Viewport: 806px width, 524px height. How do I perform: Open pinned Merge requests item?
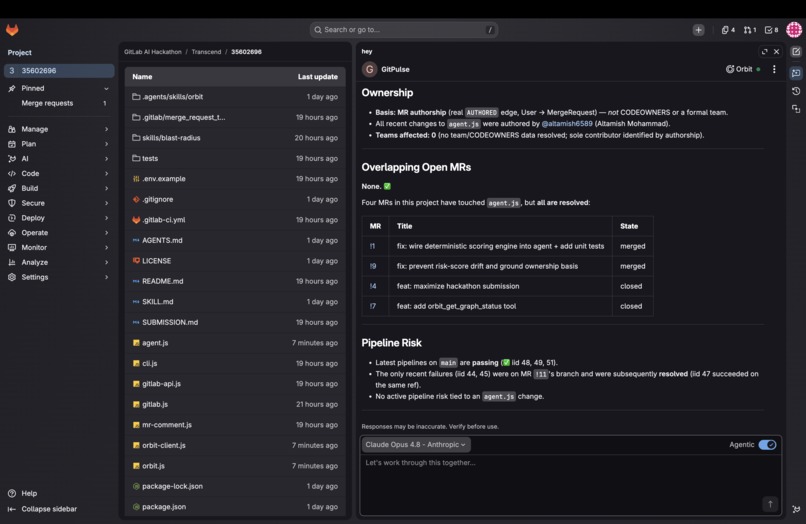click(x=59, y=103)
